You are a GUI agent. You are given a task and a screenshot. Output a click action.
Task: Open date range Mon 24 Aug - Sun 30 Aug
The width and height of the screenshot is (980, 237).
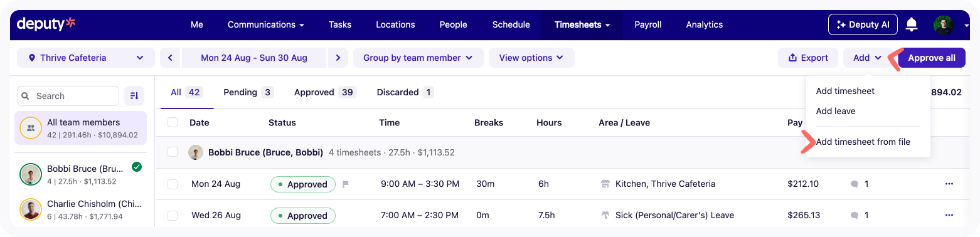coord(254,58)
